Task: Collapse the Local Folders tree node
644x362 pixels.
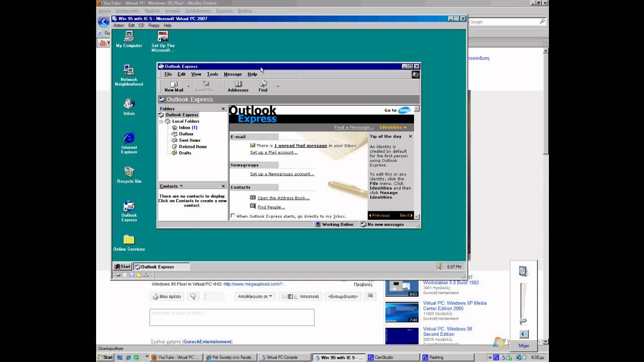Action: 162,121
